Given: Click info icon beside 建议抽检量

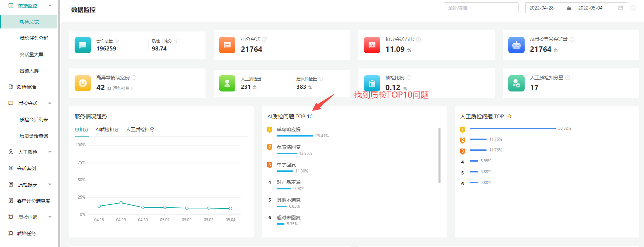Looking at the screenshot, I should tap(321, 79).
